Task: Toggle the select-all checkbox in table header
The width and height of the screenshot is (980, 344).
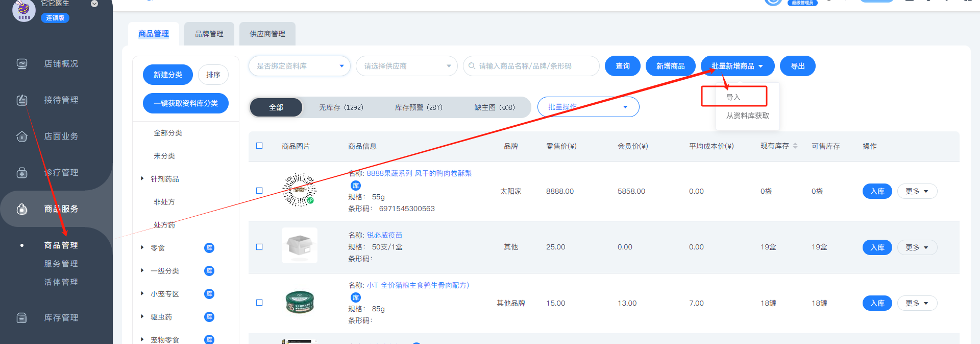Action: click(x=259, y=146)
